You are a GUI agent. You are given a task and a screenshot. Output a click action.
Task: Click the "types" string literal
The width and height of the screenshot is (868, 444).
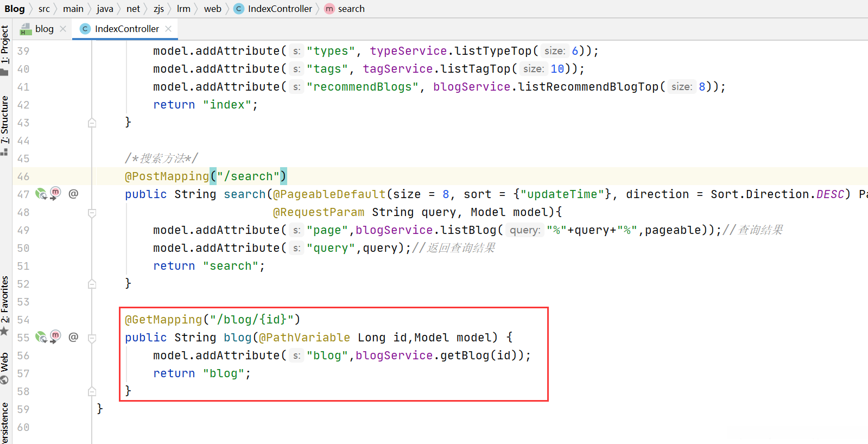(331, 51)
